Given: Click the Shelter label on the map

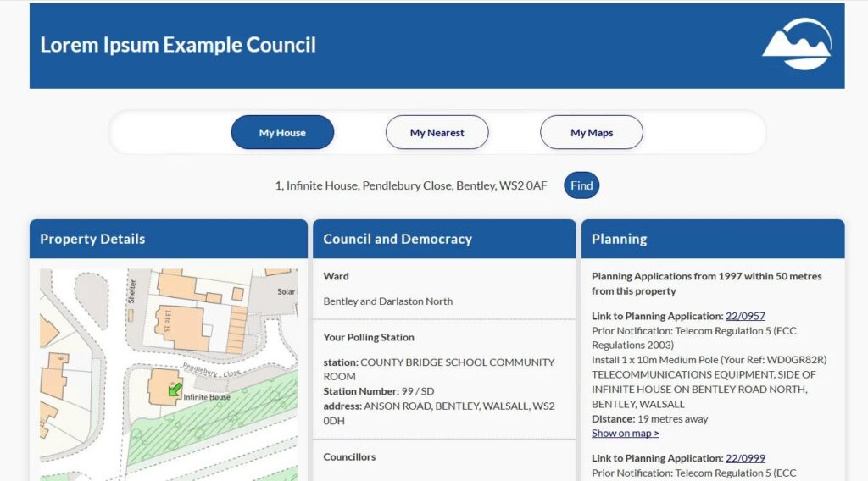Looking at the screenshot, I should tap(132, 291).
